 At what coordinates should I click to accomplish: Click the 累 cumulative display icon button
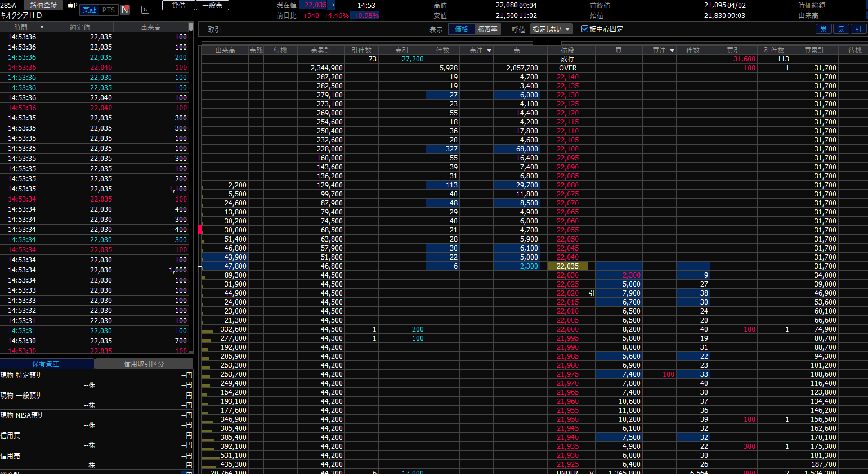click(824, 29)
